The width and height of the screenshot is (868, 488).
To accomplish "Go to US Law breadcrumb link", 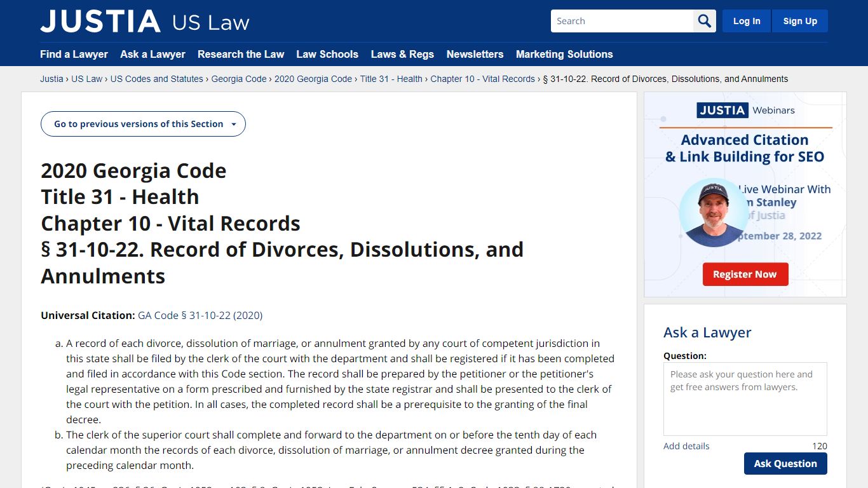I will 86,79.
